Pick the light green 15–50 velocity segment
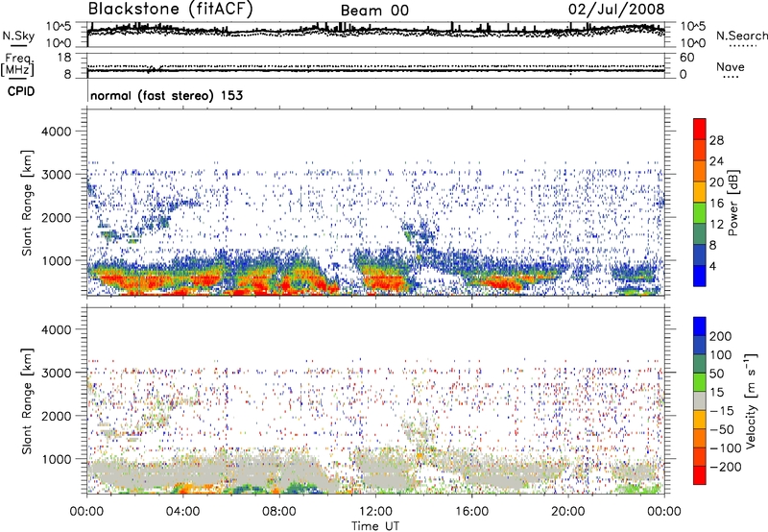 click(700, 382)
